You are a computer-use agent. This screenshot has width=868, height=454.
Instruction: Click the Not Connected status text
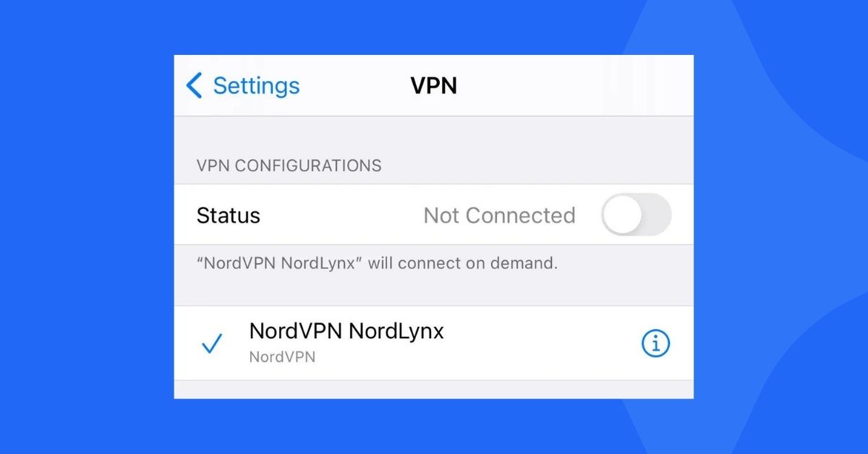click(x=499, y=215)
